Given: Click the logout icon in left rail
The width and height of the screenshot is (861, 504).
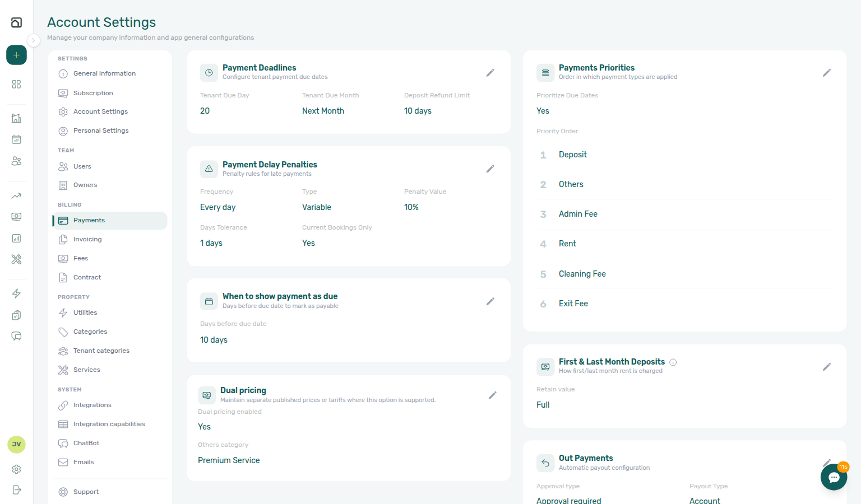Looking at the screenshot, I should 16,490.
